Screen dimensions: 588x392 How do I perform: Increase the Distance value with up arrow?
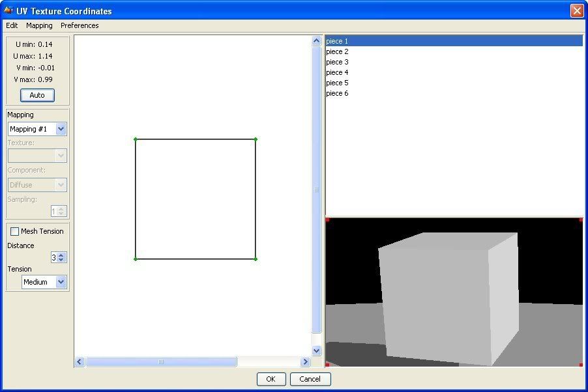click(x=62, y=255)
